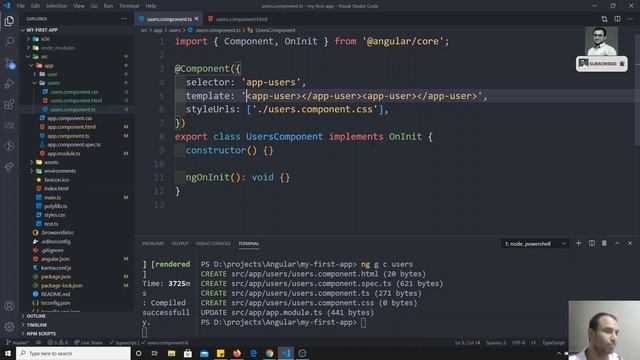Screen dimensions: 640x360
Task: Close the users.component.ts tab
Action: [x=197, y=19]
